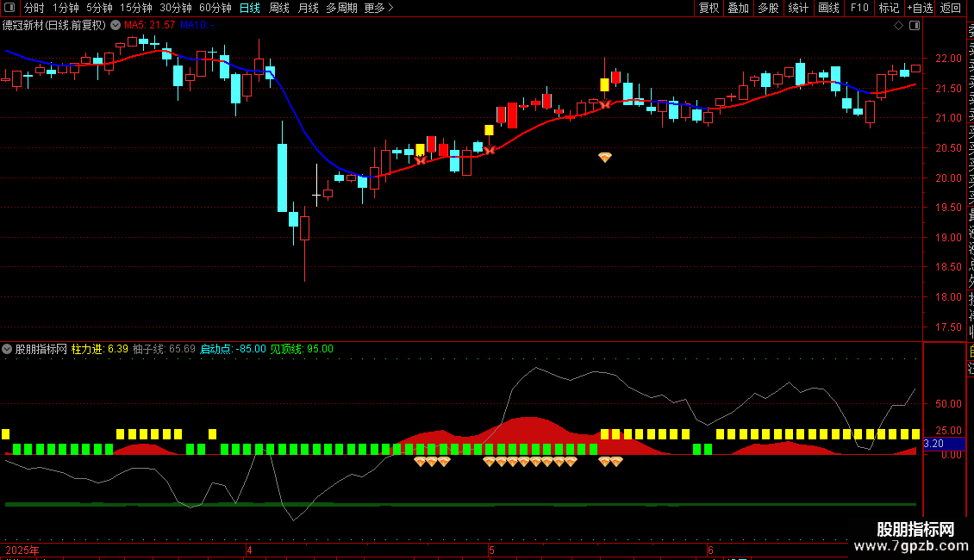Viewport: 974px width, 560px height.
Task: Activate the 画线 drawing tool
Action: 828,8
